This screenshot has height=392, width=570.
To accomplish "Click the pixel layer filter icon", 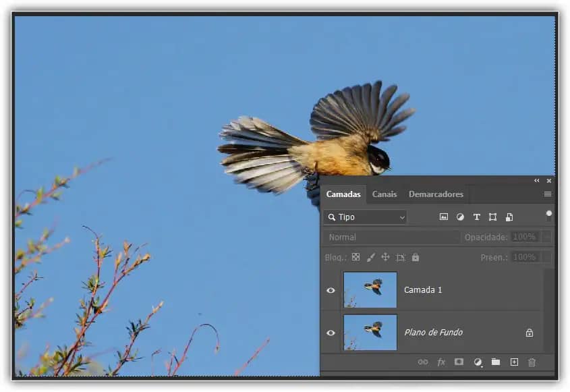I will [444, 217].
